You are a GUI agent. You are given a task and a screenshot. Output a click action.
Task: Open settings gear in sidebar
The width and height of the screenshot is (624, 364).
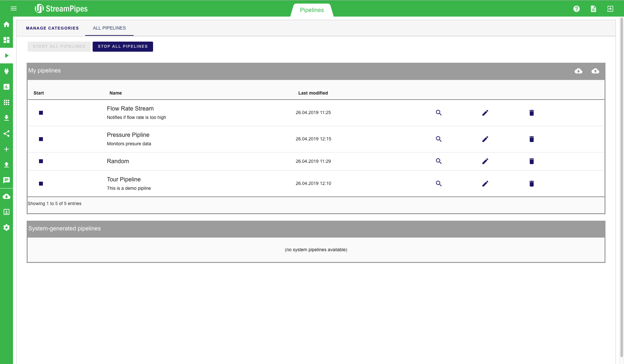6,227
